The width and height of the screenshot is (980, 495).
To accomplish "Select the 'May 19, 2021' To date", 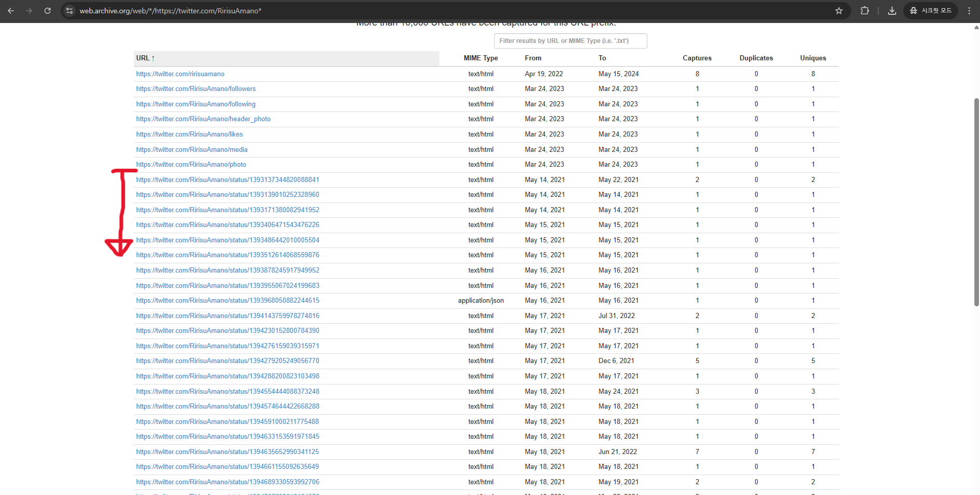I will coord(618,482).
